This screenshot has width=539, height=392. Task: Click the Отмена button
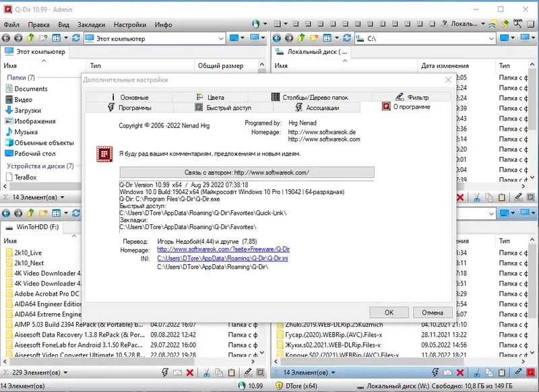point(433,313)
